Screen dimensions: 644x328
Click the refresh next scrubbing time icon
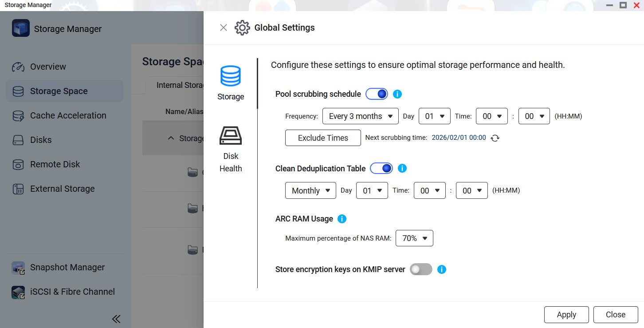pos(495,138)
